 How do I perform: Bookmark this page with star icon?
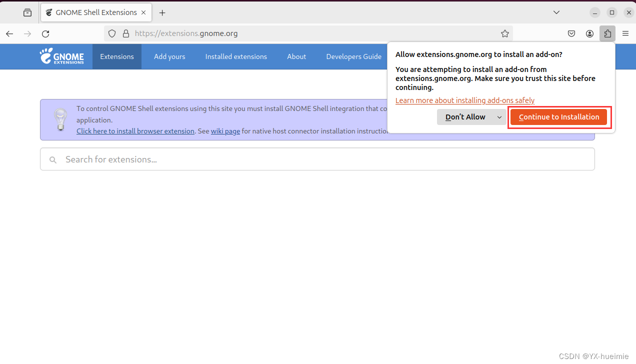505,33
